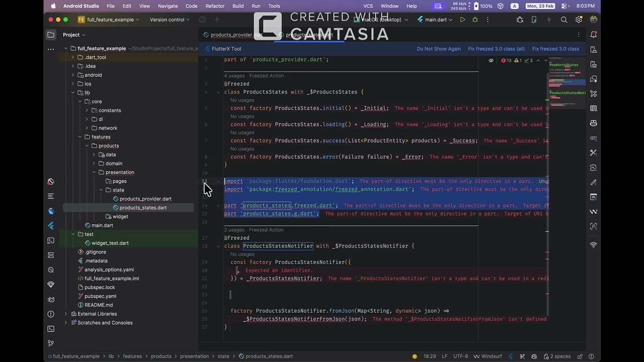Open the Dart tool window icon in left stripe

coord(51,211)
